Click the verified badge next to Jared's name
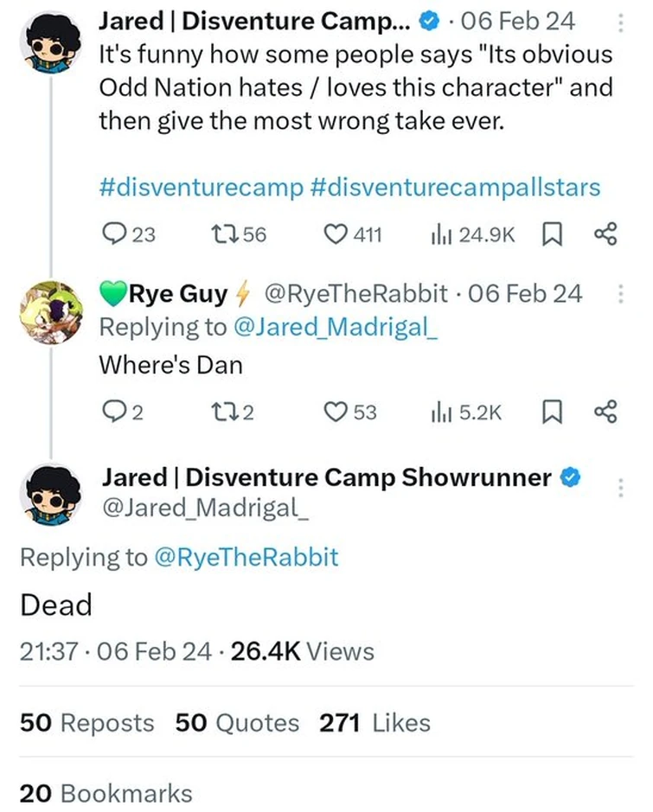Image resolution: width=653 pixels, height=812 pixels. tap(429, 21)
